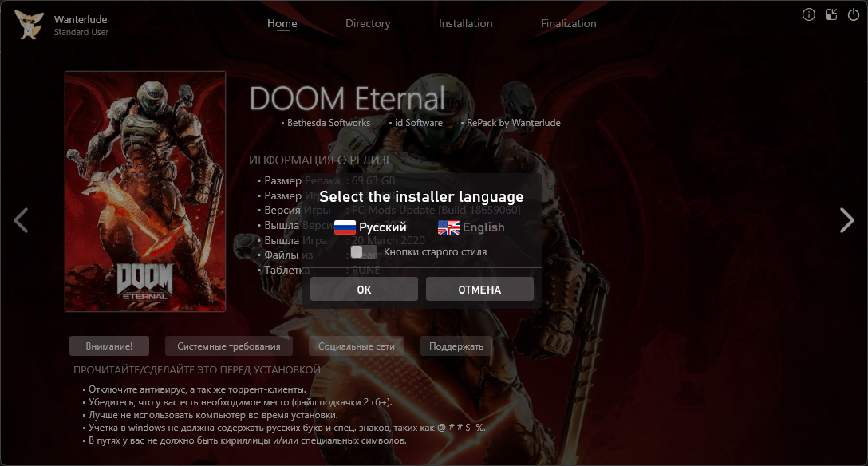Click the minimize-to-tray icon beside the info icon

[x=831, y=15]
